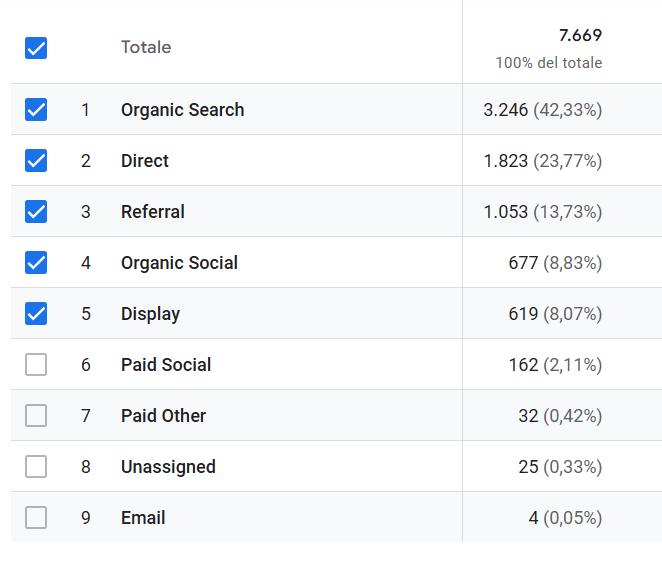Click the Display channel name

[150, 314]
